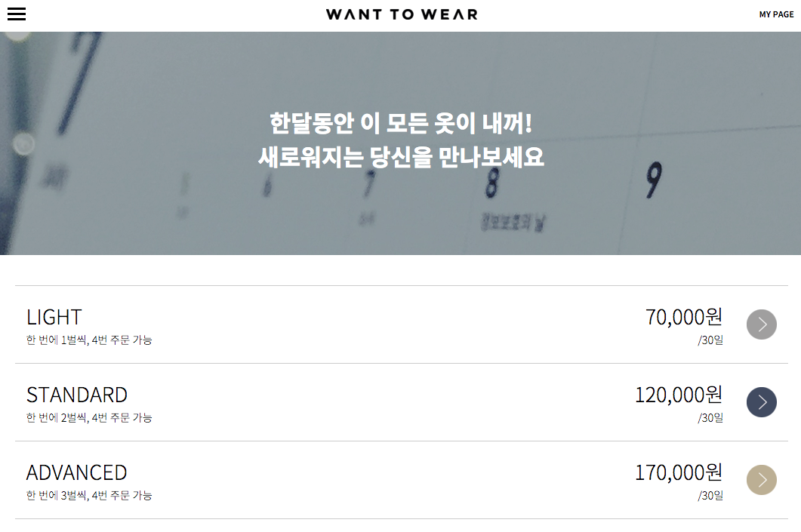The height and width of the screenshot is (532, 801).
Task: Select the STANDARD plan title
Action: pos(76,395)
